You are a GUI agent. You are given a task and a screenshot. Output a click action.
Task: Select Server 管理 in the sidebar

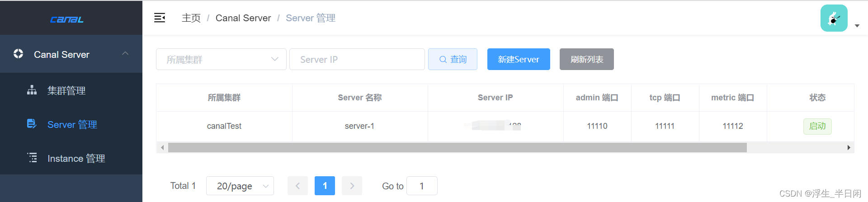71,124
